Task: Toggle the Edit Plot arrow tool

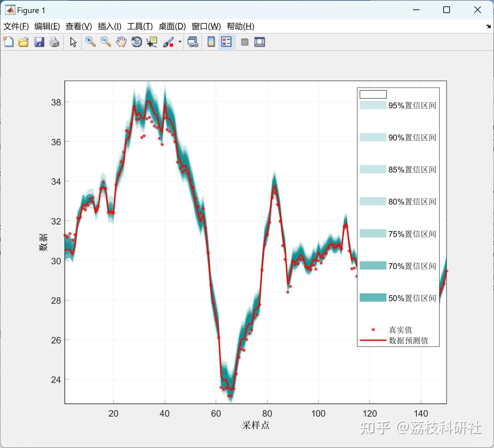Action: tap(73, 42)
